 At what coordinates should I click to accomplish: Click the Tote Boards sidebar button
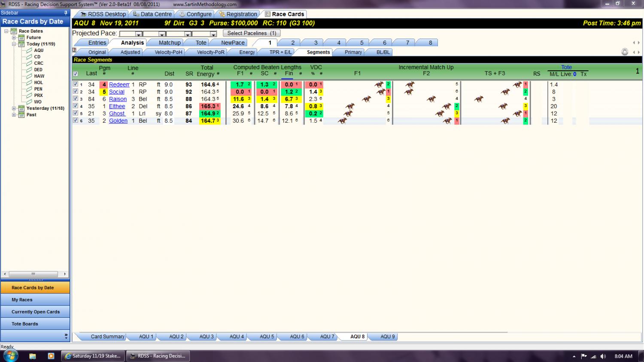tap(35, 323)
